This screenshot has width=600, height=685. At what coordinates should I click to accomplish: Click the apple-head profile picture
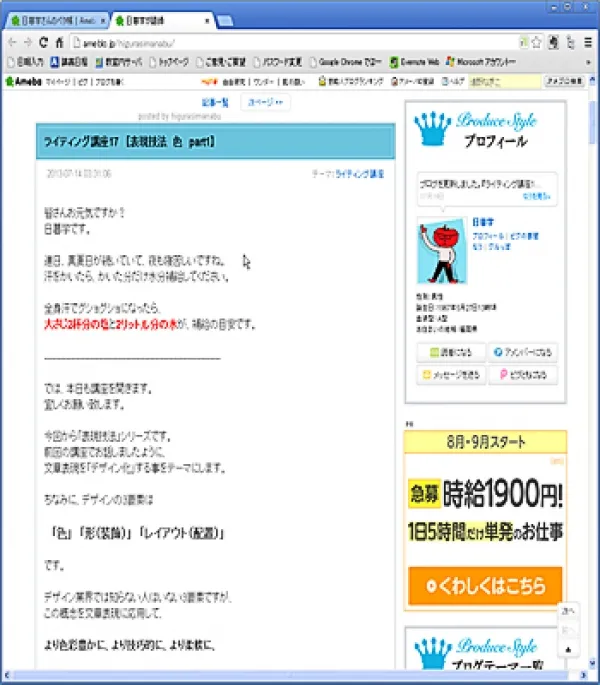[442, 251]
